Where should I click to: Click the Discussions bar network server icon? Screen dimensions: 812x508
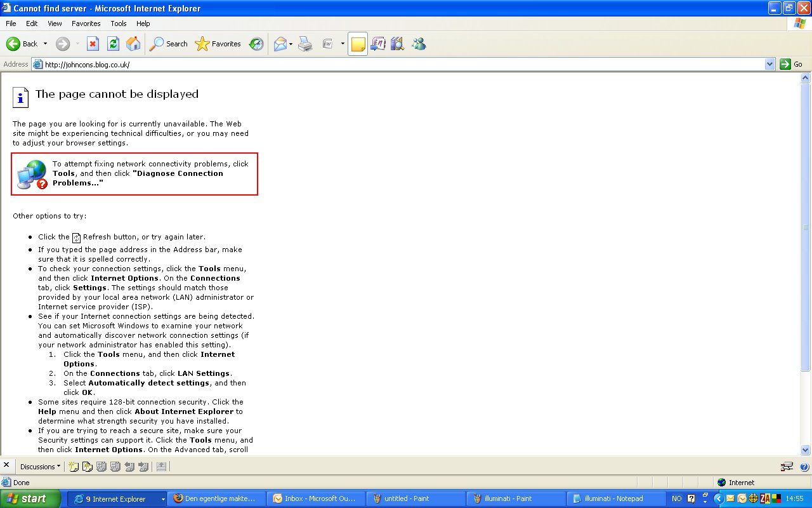(x=787, y=467)
